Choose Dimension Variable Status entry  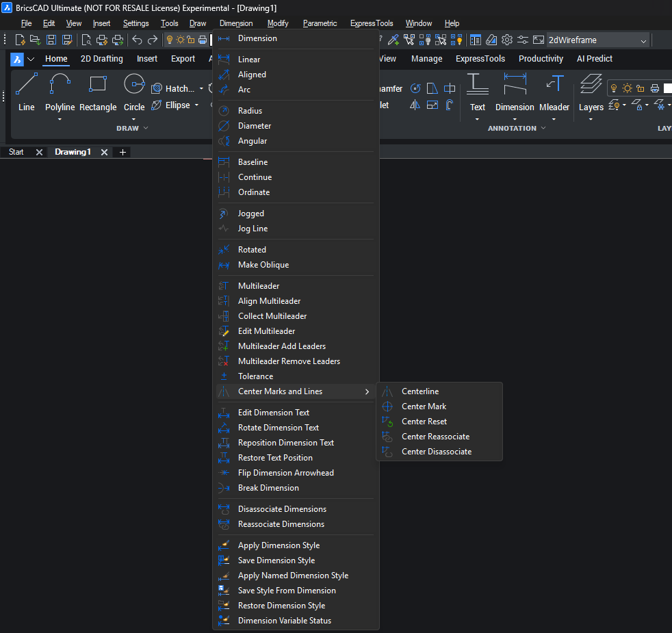coord(296,621)
